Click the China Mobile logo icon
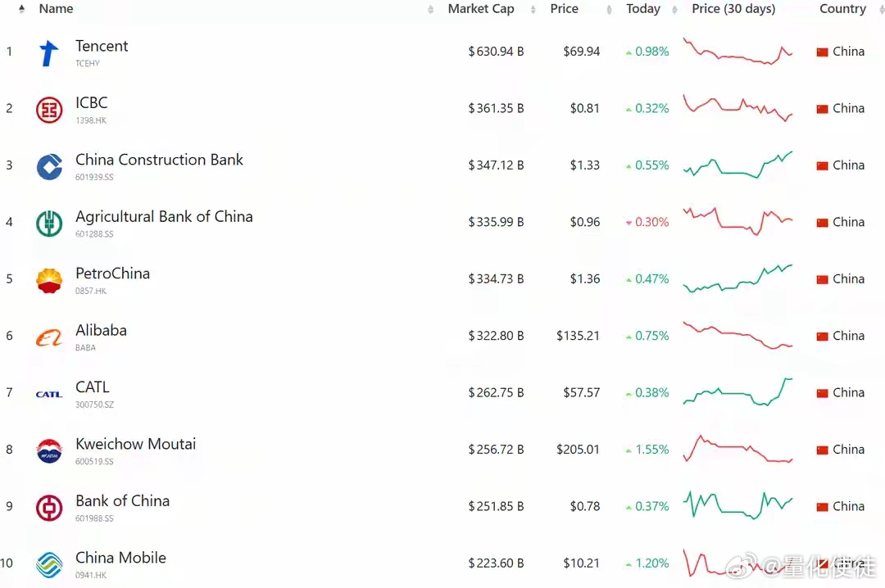 click(x=49, y=564)
